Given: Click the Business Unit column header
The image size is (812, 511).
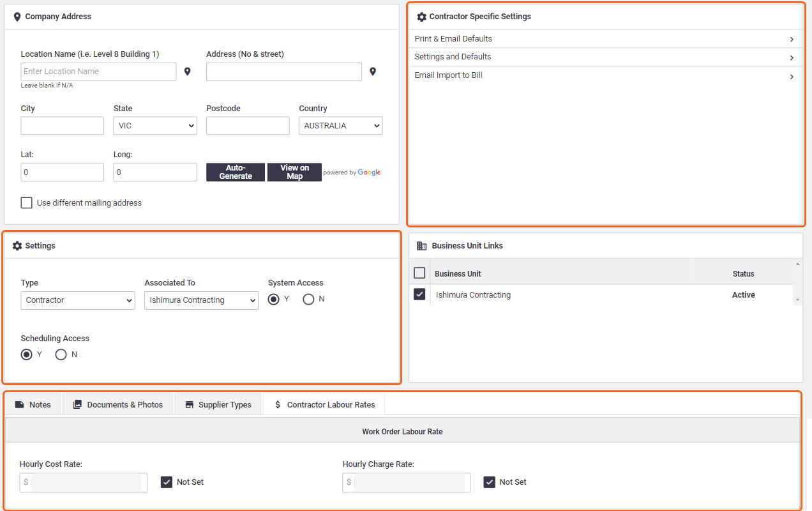Looking at the screenshot, I should click(458, 274).
